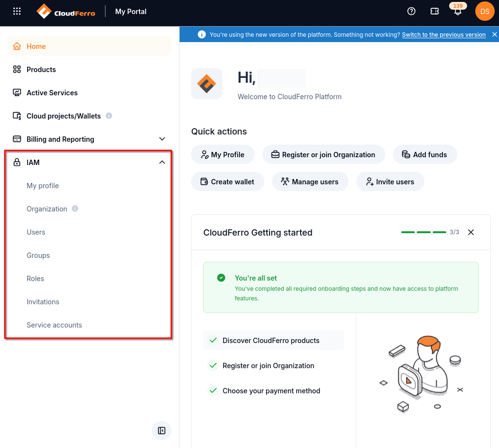The height and width of the screenshot is (448, 499).
Task: Select the Discover CloudFerro products step
Action: [x=273, y=341]
